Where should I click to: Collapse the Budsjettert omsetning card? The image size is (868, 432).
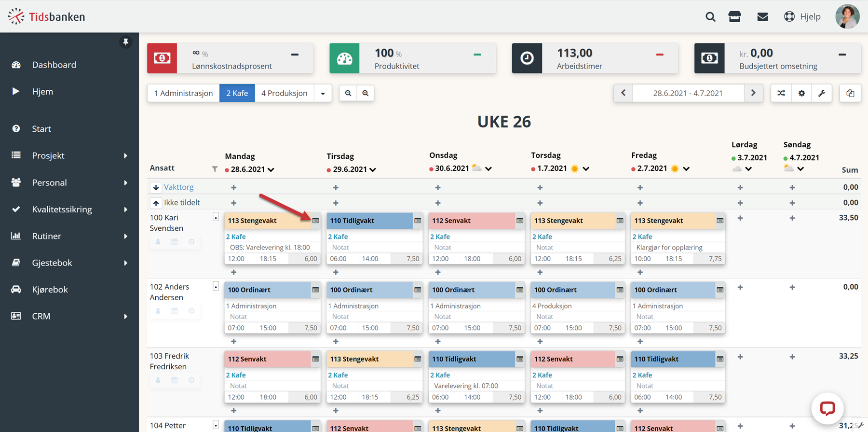(842, 55)
